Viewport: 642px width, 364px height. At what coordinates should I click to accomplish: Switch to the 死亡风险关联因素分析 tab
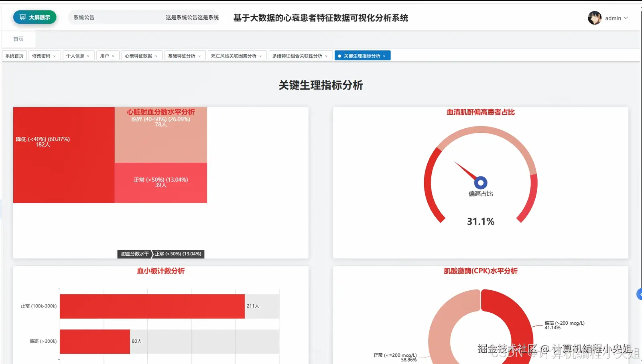[234, 55]
